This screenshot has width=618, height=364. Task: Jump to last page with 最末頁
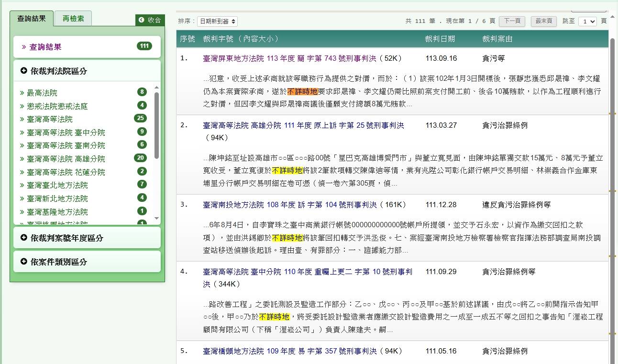[x=544, y=22]
